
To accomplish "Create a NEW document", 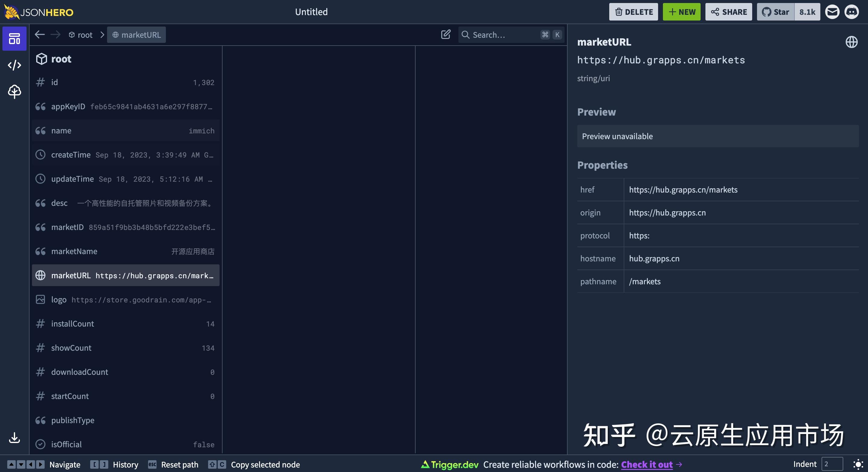I will [681, 11].
